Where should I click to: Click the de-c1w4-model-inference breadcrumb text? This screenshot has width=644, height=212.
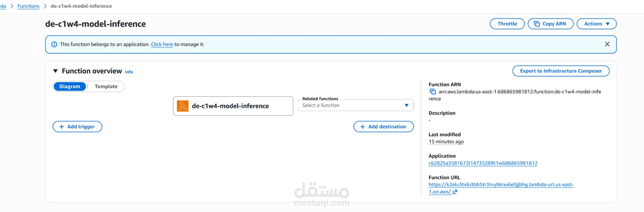click(81, 6)
